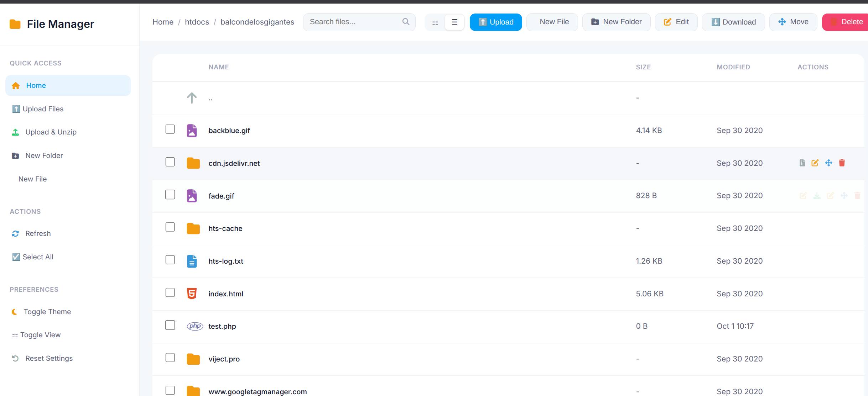Click the viject.pro folder icon
The image size is (868, 396).
193,359
